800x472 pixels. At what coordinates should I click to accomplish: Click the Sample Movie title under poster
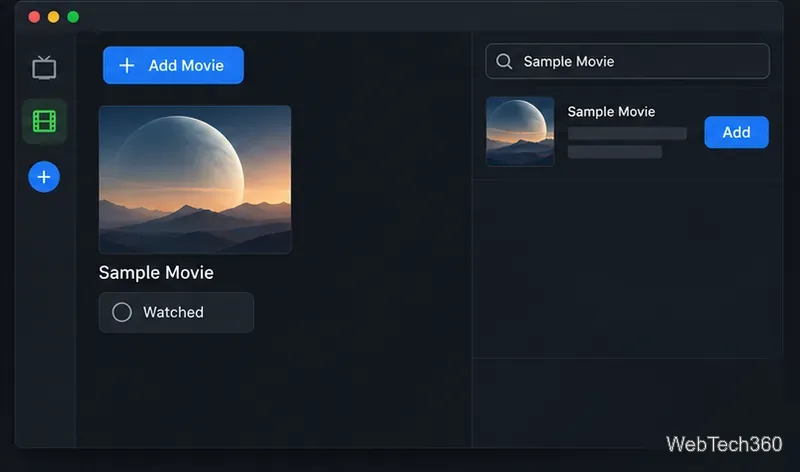tap(156, 272)
